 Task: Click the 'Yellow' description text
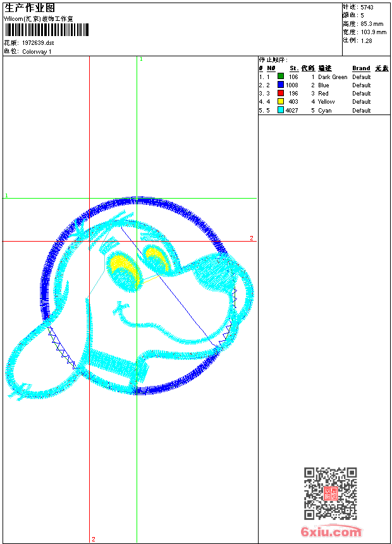(x=326, y=102)
